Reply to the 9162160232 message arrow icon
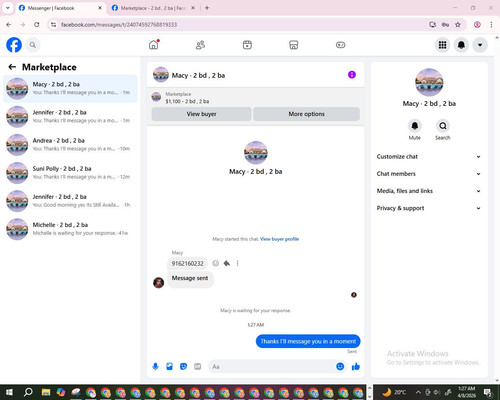The height and width of the screenshot is (400, 500). tap(227, 263)
